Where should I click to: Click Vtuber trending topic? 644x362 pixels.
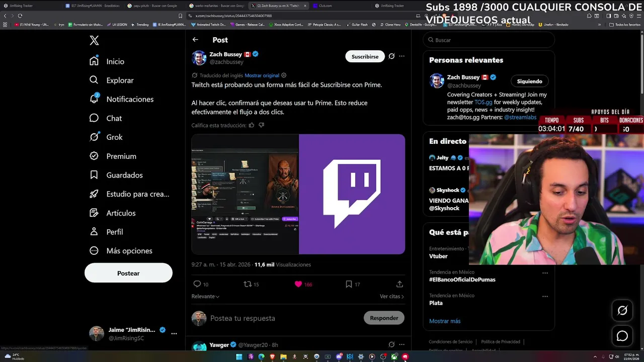pos(438,256)
